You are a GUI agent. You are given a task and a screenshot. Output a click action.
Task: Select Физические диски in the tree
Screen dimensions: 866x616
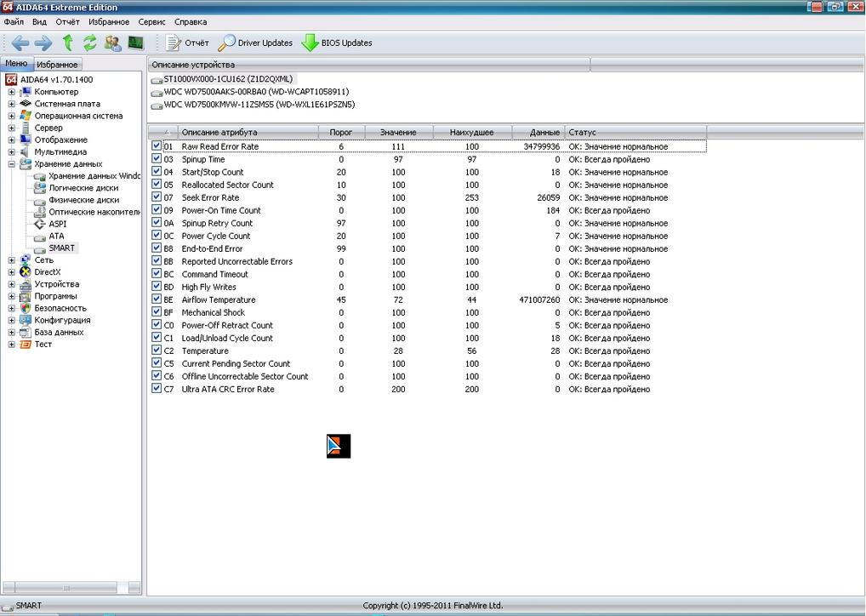(x=84, y=200)
